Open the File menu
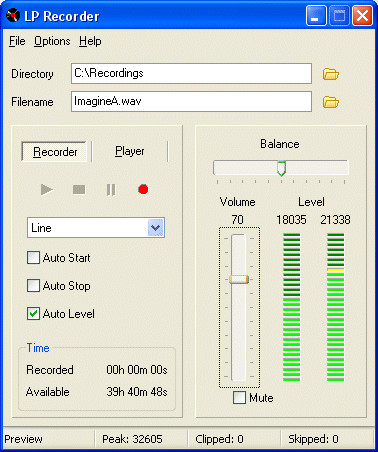Image resolution: width=378 pixels, height=452 pixels. pyautogui.click(x=17, y=41)
